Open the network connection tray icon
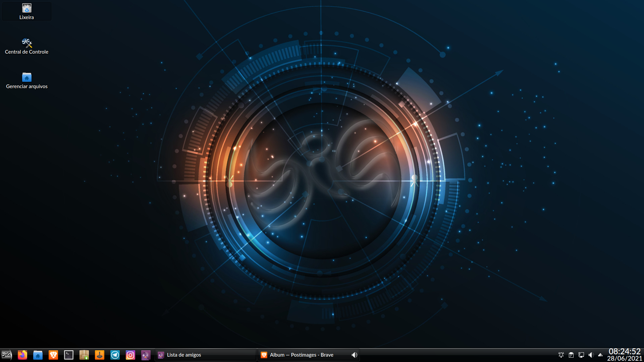This screenshot has width=644, height=362. tap(581, 355)
